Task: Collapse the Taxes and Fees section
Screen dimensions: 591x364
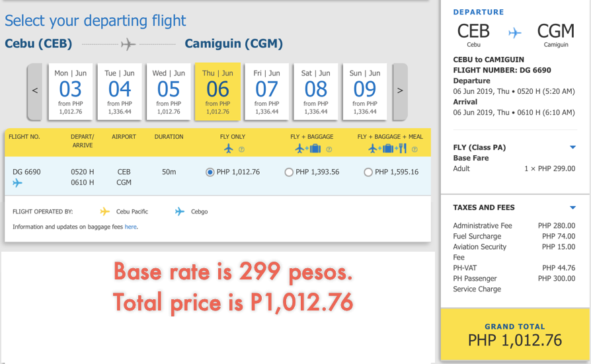Action: pyautogui.click(x=572, y=207)
